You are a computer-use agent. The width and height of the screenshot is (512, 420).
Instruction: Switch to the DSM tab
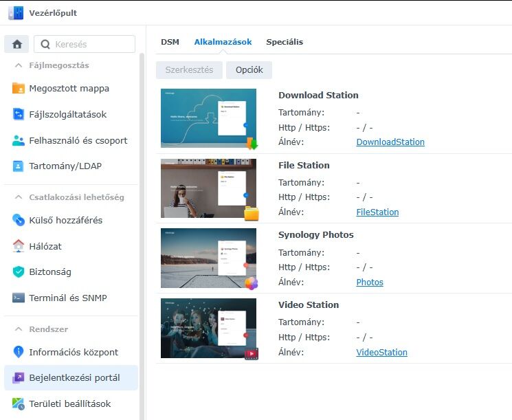(x=170, y=42)
